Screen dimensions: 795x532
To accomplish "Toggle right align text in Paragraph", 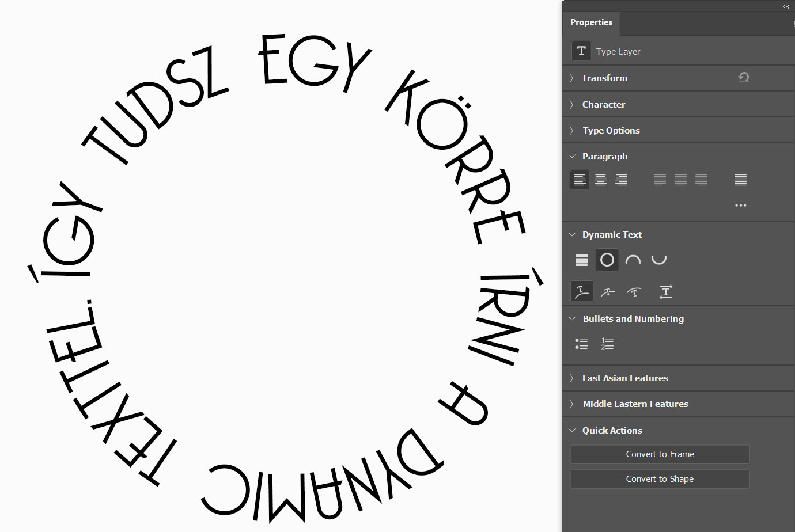I will pos(621,180).
